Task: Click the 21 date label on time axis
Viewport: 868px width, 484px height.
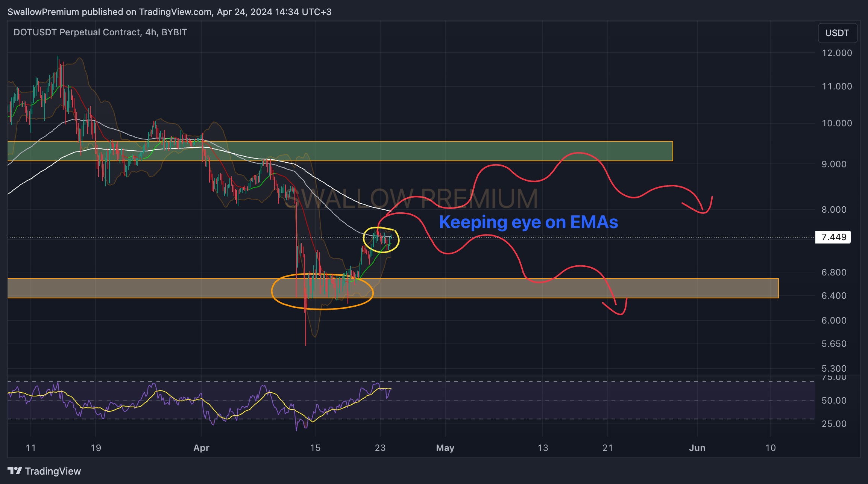Action: (x=608, y=448)
